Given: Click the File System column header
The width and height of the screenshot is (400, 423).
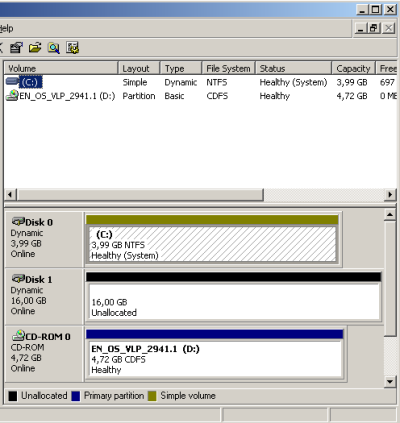Looking at the screenshot, I should point(229,68).
